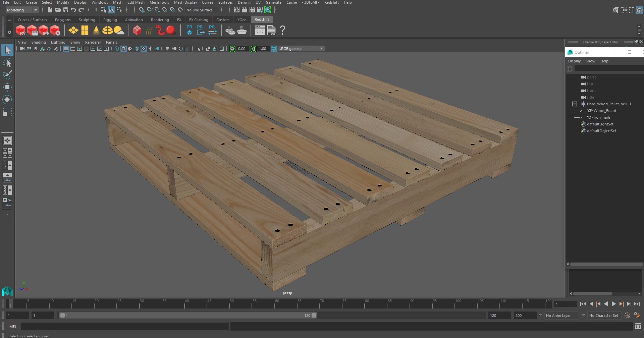Toggle the viewport grid display
Image resolution: width=644 pixels, height=338 pixels.
(x=66, y=49)
